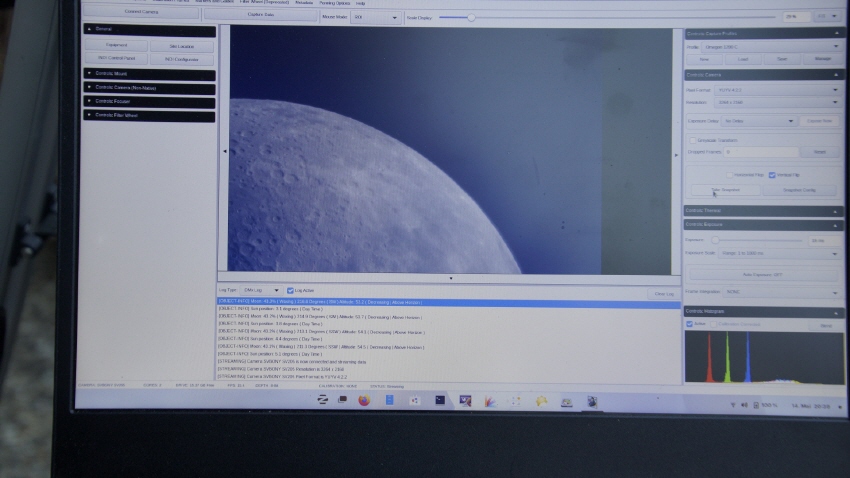This screenshot has width=850, height=478.
Task: Collapse the General section
Action: coord(149,29)
